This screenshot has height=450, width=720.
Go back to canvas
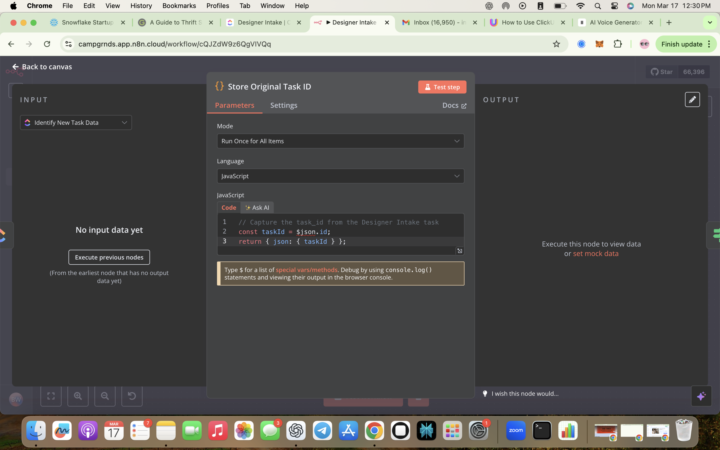[x=42, y=67]
